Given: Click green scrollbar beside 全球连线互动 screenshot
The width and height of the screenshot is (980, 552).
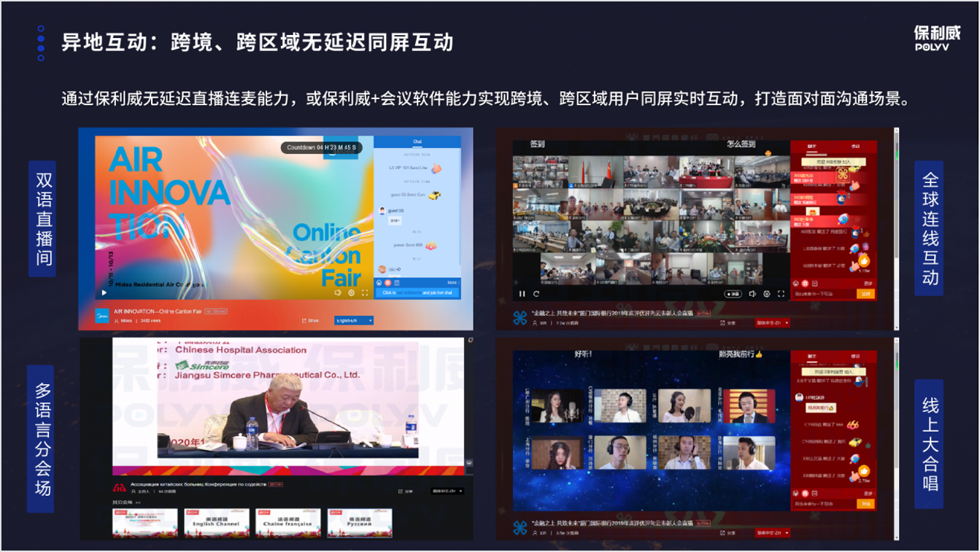Looking at the screenshot, I should pyautogui.click(x=897, y=155).
